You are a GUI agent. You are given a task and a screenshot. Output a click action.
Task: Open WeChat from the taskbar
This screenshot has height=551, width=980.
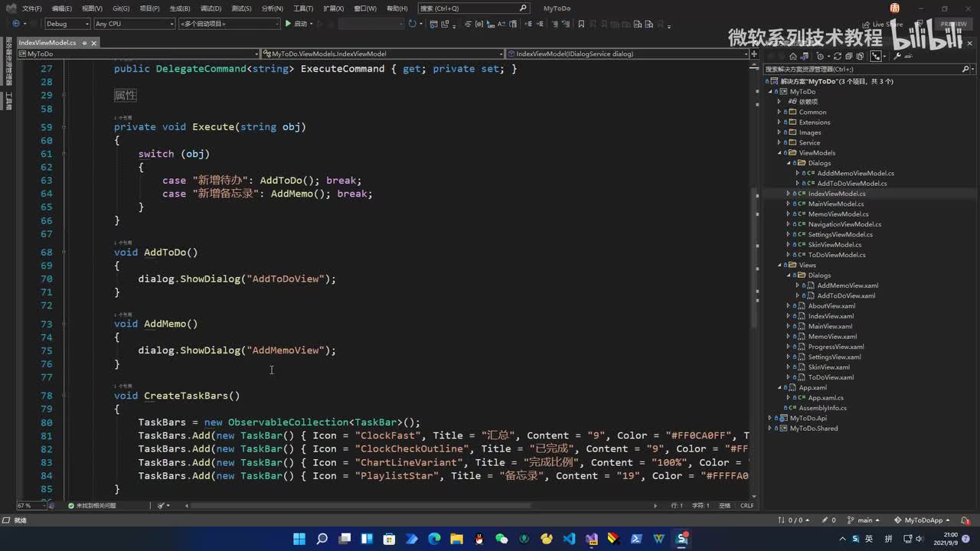tap(501, 539)
